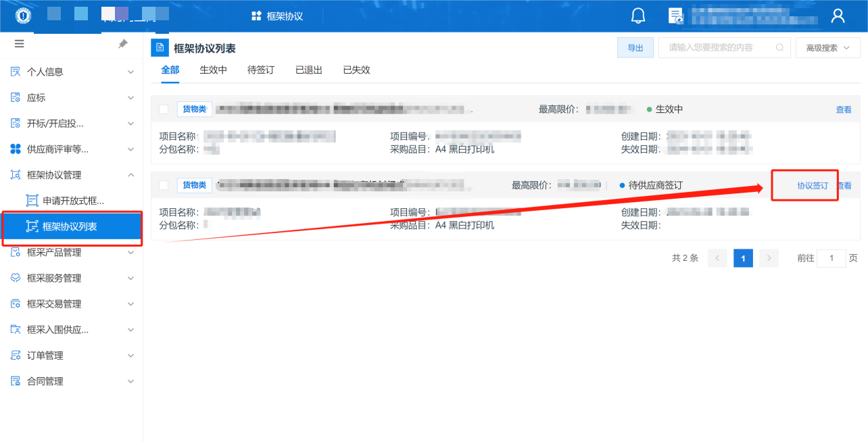Click the 前往 page number input box

(x=831, y=258)
